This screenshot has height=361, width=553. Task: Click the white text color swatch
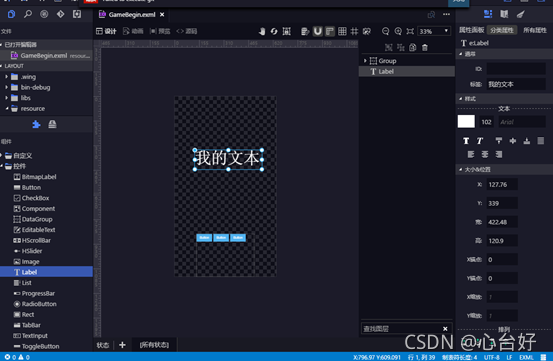[x=466, y=122]
